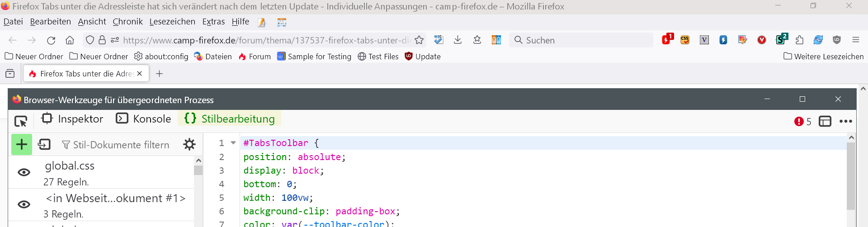Open the Chronik menu
The height and width of the screenshot is (227, 868).
[x=127, y=22]
